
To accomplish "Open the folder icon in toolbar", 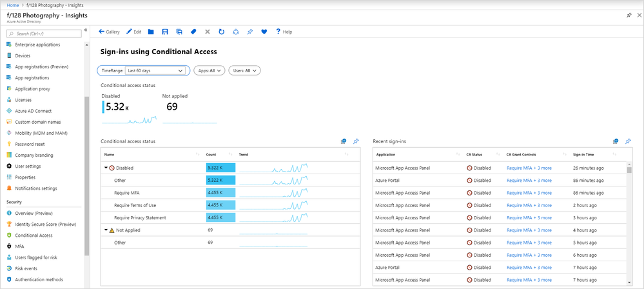I will pos(151,32).
